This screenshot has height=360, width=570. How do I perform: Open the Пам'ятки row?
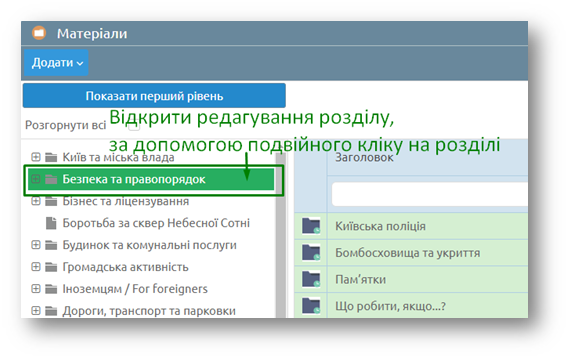click(360, 279)
